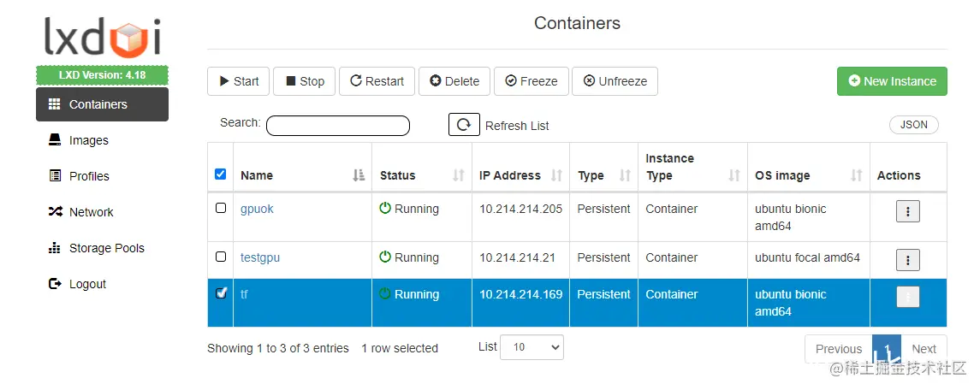980x390 pixels.
Task: Click the circular Refresh List icon
Action: tap(464, 125)
